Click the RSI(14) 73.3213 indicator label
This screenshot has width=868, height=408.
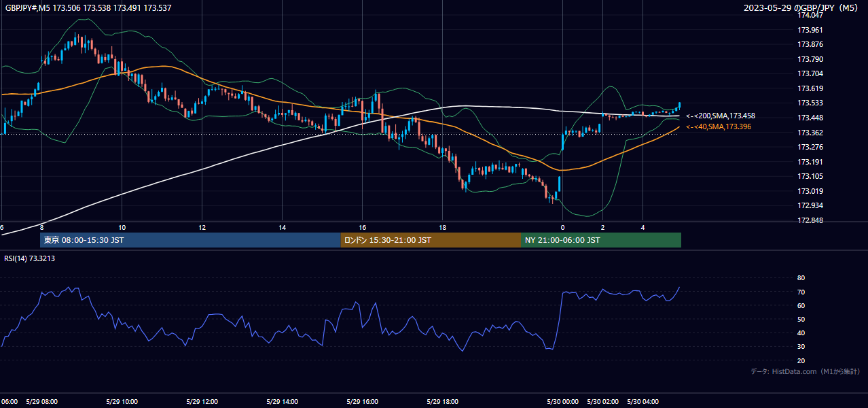click(30, 258)
